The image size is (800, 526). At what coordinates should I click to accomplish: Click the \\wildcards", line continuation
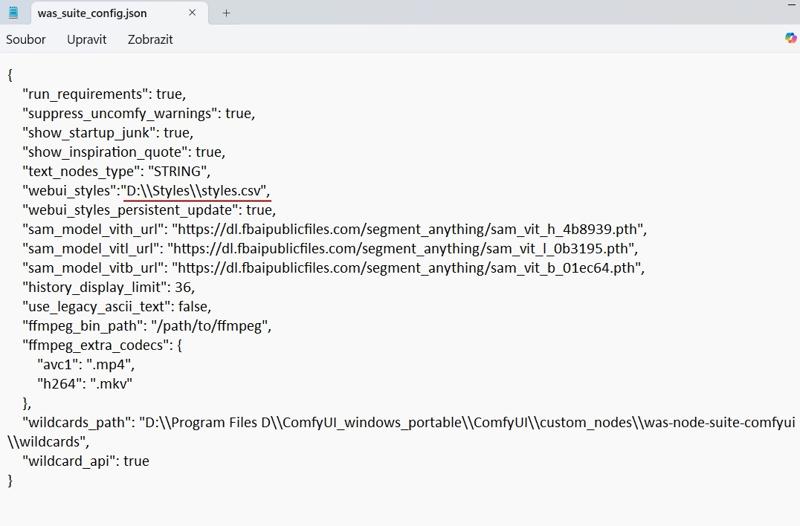click(48, 442)
